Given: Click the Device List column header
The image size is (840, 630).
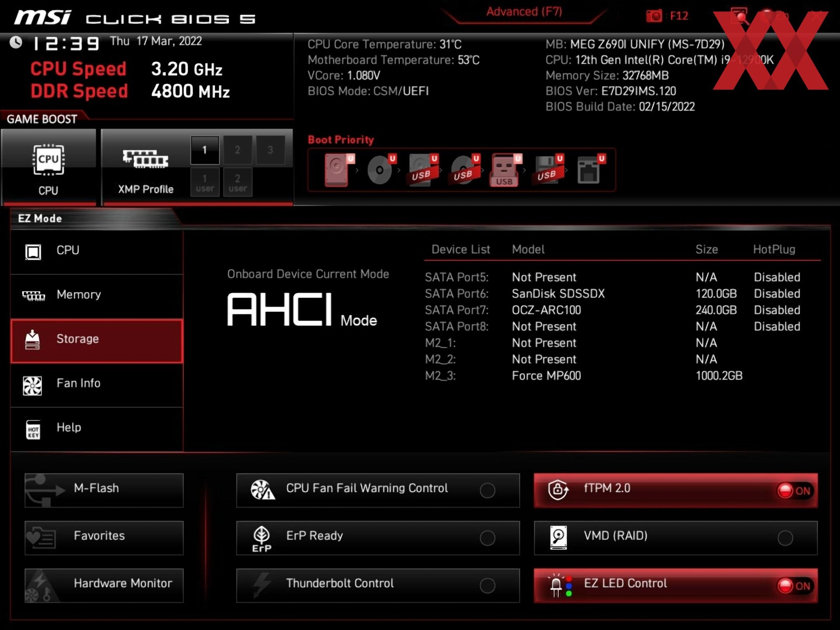Looking at the screenshot, I should [461, 249].
